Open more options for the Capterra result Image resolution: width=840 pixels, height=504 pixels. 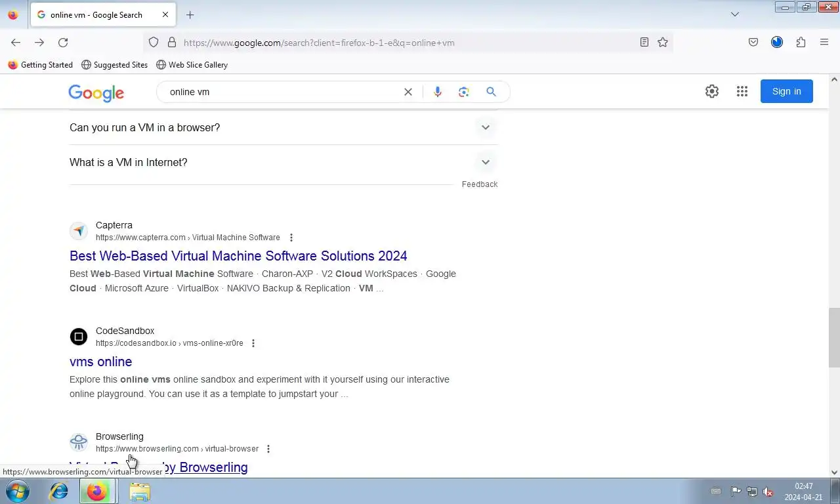(291, 238)
